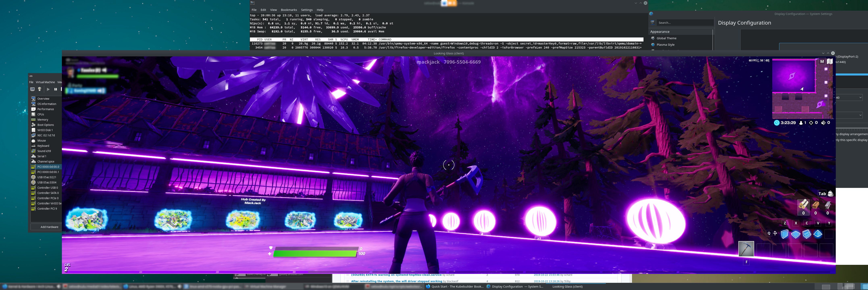Click Add Hardware button
Image resolution: width=868 pixels, height=290 pixels.
(47, 227)
